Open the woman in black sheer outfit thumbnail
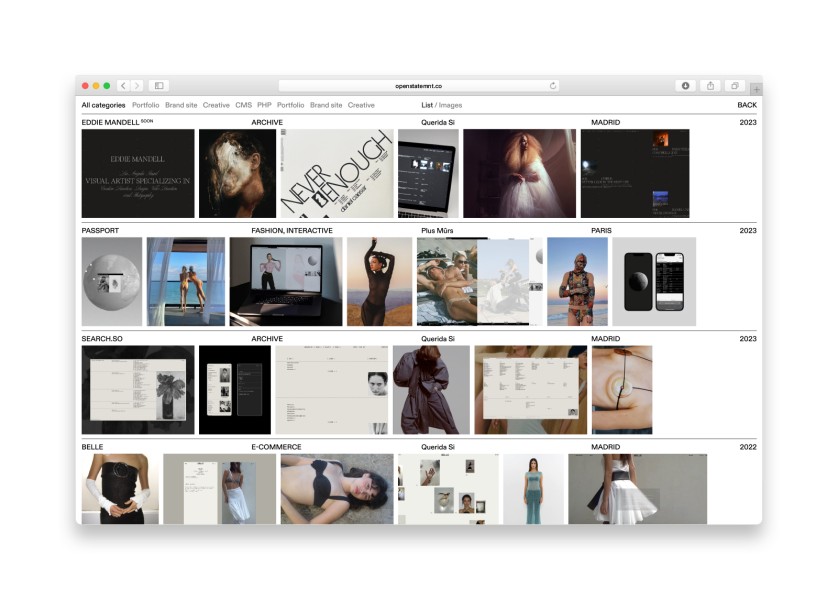Image resolution: width=838 pixels, height=600 pixels. coord(379,282)
